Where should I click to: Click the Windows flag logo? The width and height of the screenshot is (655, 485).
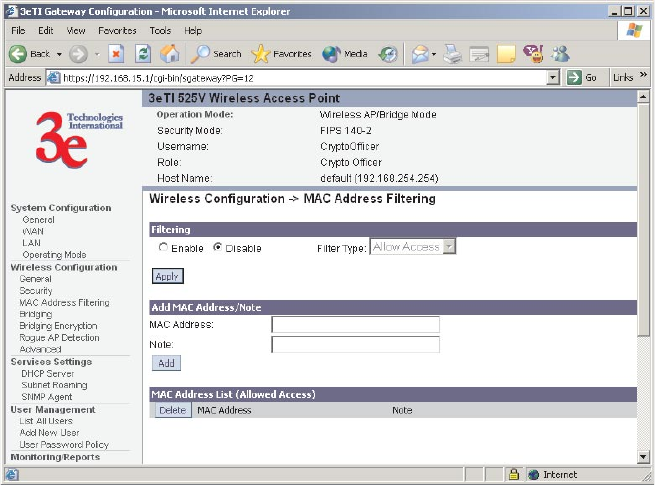point(634,30)
